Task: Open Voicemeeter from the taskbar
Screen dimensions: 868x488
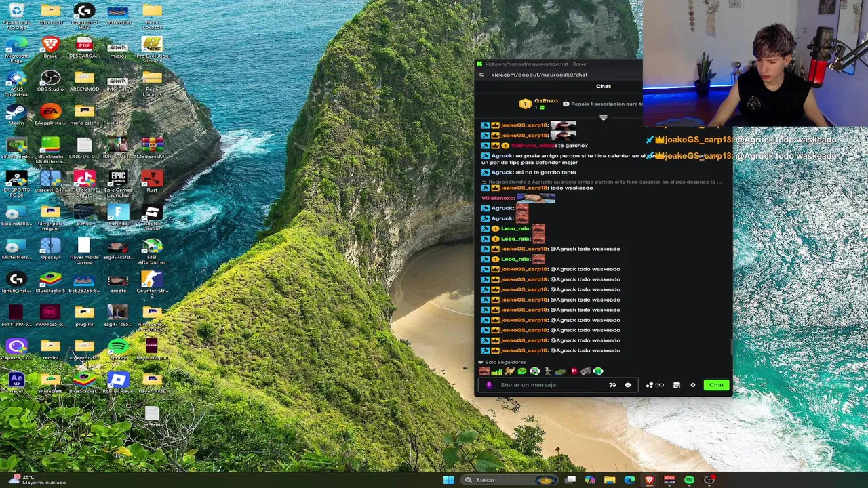Action: click(x=669, y=480)
